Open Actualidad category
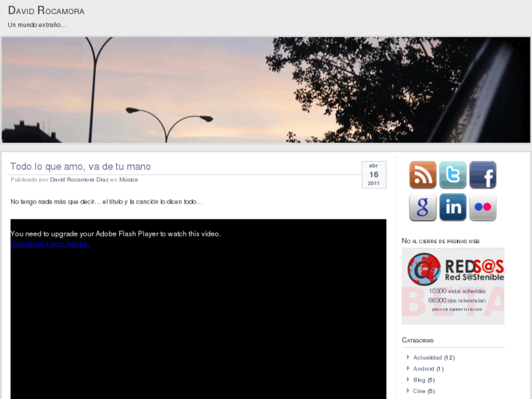 [427, 357]
